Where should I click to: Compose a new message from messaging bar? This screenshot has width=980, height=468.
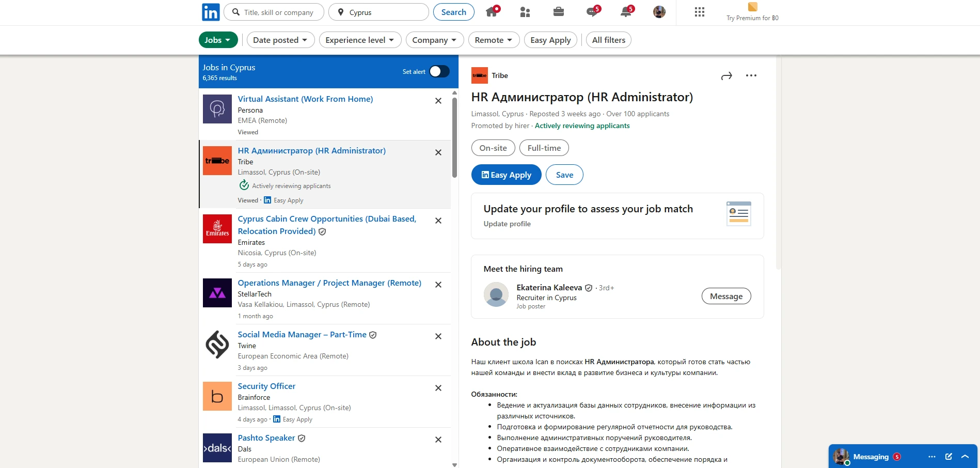click(x=949, y=457)
